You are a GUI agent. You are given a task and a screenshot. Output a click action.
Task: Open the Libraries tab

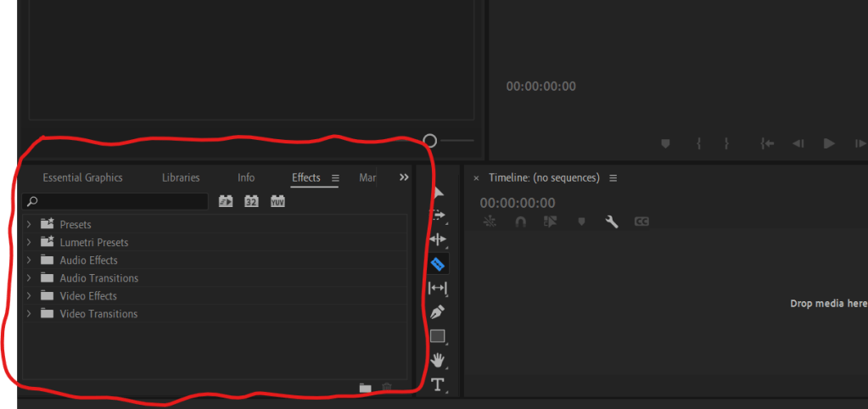[181, 177]
